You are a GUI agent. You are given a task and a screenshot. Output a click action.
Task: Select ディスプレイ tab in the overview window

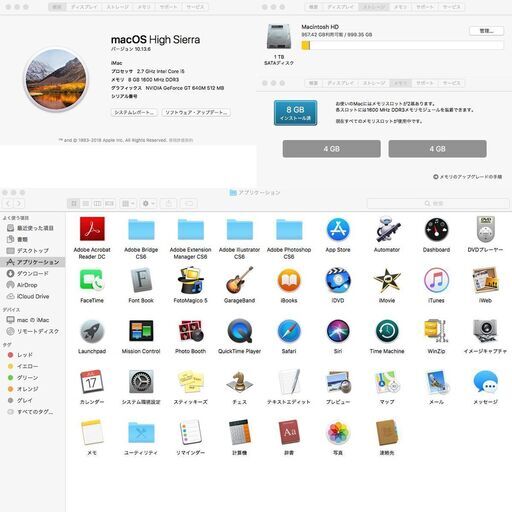point(84,7)
